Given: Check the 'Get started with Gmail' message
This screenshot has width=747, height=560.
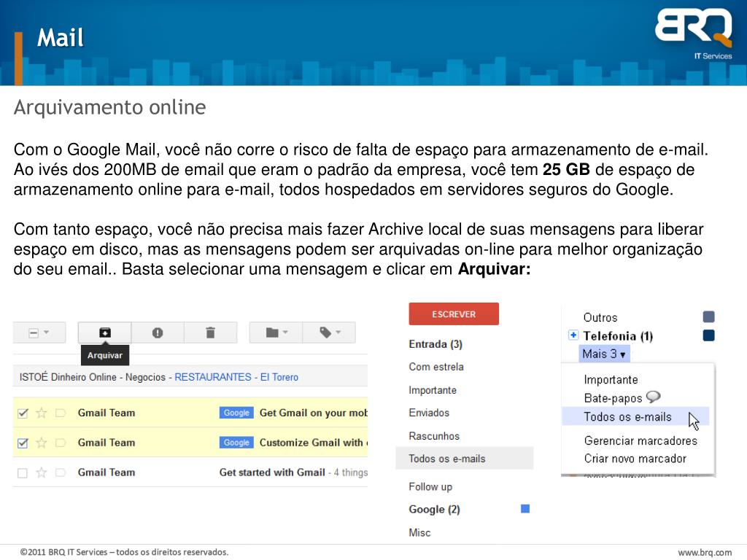Looking at the screenshot, I should coord(23,472).
